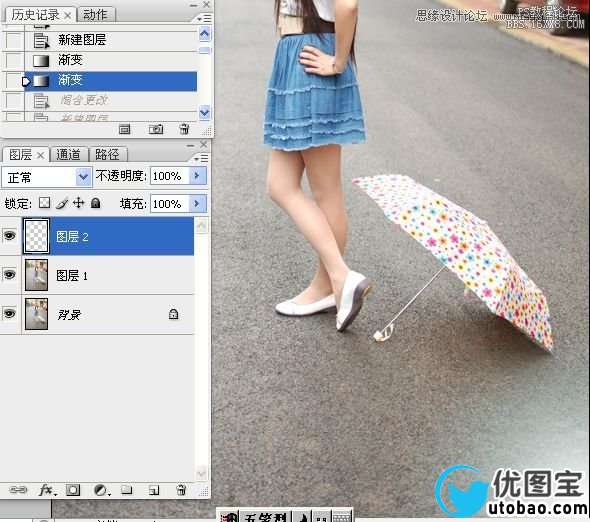Image resolution: width=590 pixels, height=522 pixels.
Task: Toggle the IME punctuation mode icon
Action: pos(321,518)
